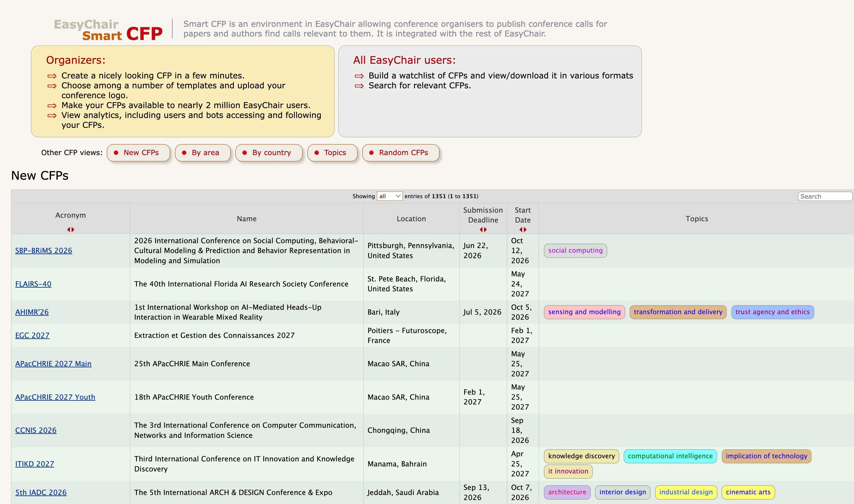Viewport: 854px width, 504px height.
Task: Click 25th APacCHRIE Main Conference name
Action: (192, 364)
